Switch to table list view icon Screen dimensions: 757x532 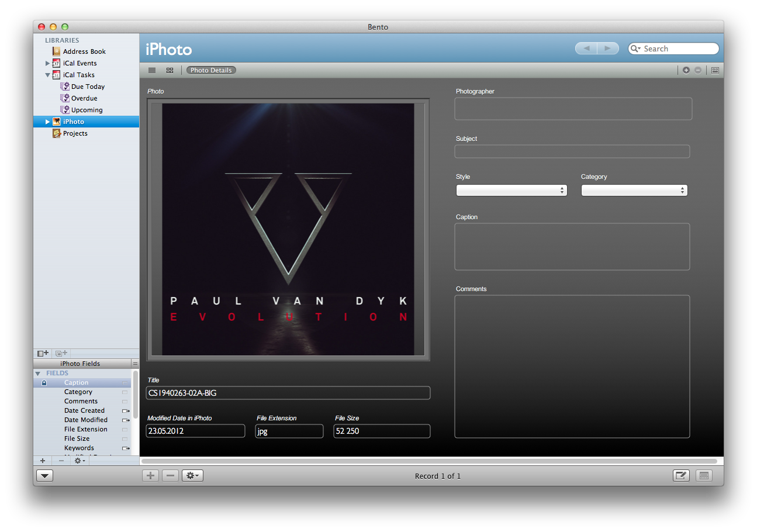click(x=152, y=70)
